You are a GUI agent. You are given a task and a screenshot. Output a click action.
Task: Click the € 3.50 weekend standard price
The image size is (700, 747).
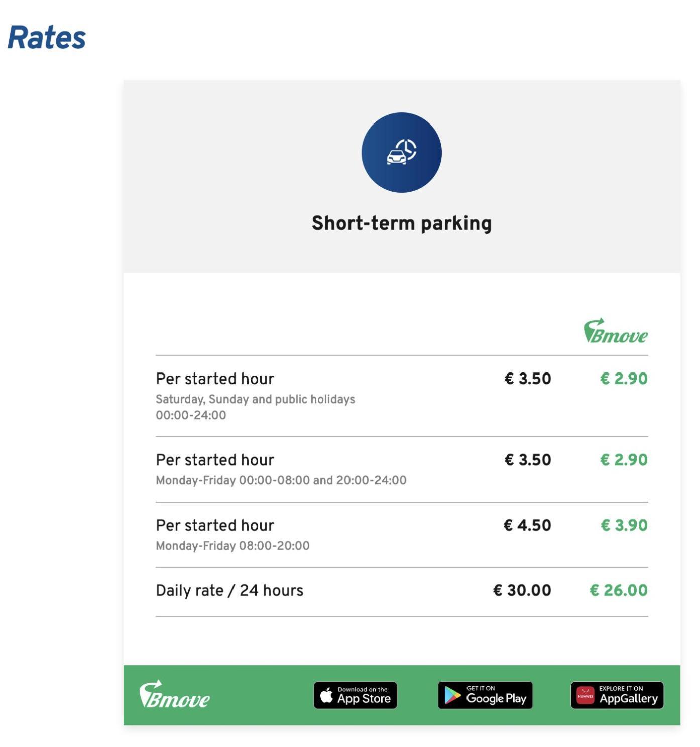(x=528, y=379)
